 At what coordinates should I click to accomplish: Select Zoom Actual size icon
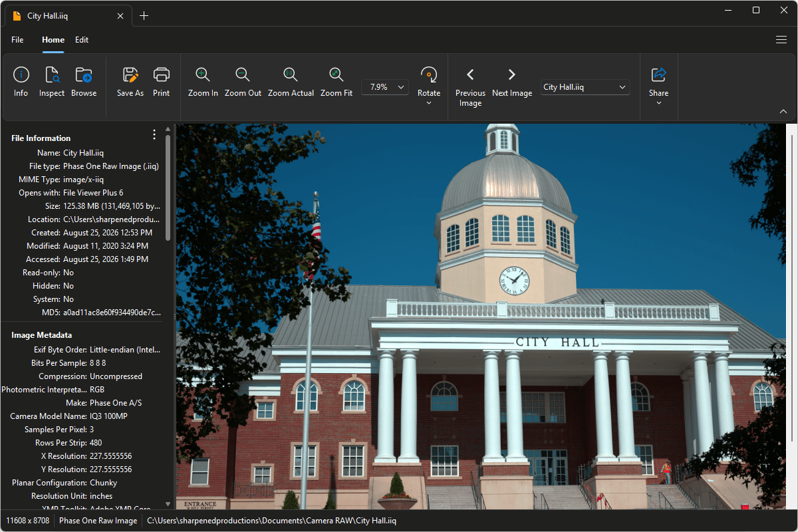tap(291, 74)
